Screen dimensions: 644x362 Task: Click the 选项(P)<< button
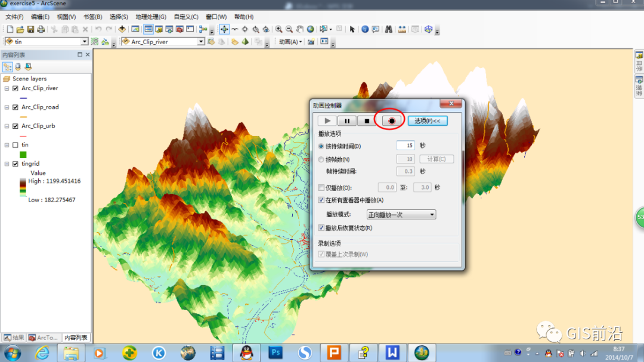point(428,121)
